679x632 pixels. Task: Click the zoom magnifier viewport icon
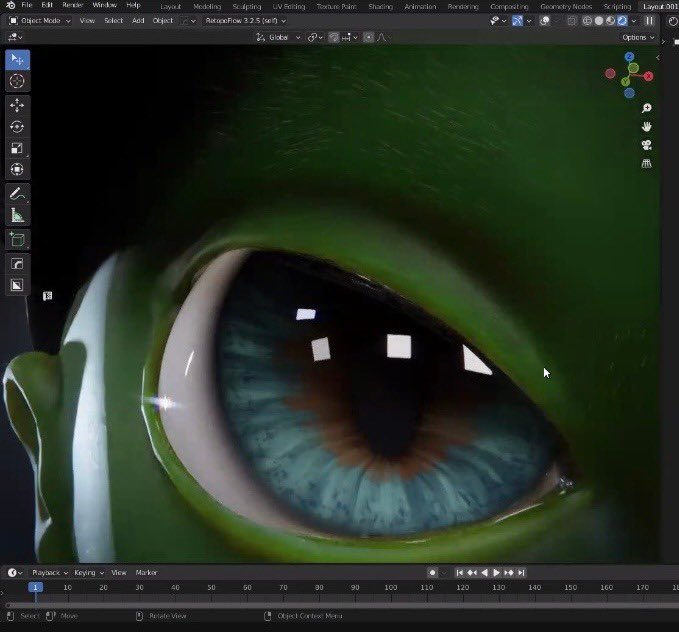(x=647, y=108)
